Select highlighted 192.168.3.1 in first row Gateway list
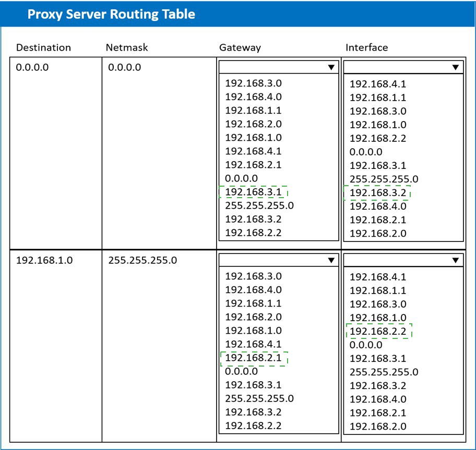Screen dimensions: 476x450 (253, 192)
